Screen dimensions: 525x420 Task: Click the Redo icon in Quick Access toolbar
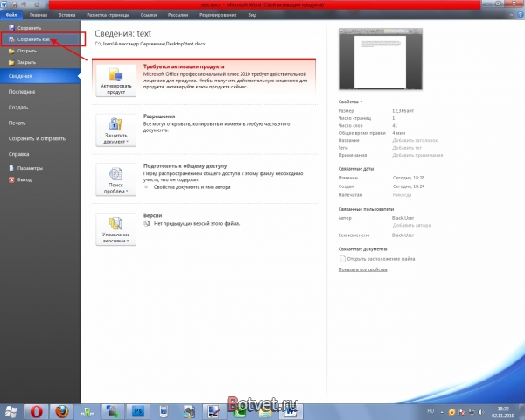point(37,4)
